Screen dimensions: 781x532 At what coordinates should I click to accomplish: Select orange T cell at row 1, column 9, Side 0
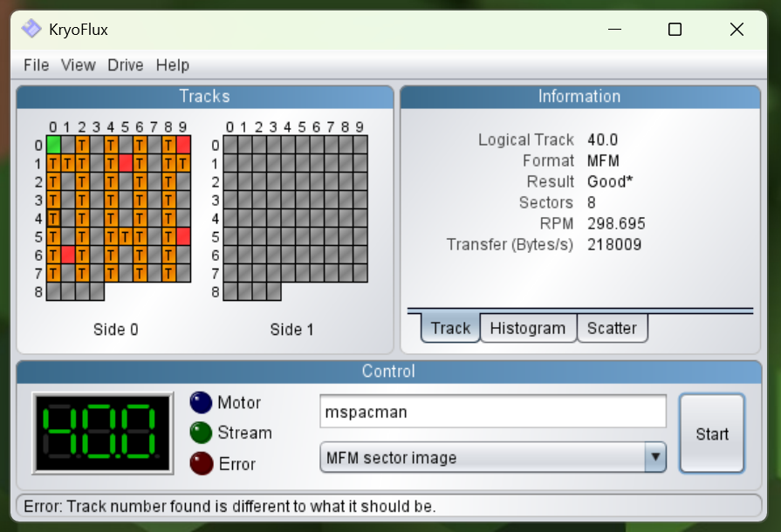coord(184,163)
